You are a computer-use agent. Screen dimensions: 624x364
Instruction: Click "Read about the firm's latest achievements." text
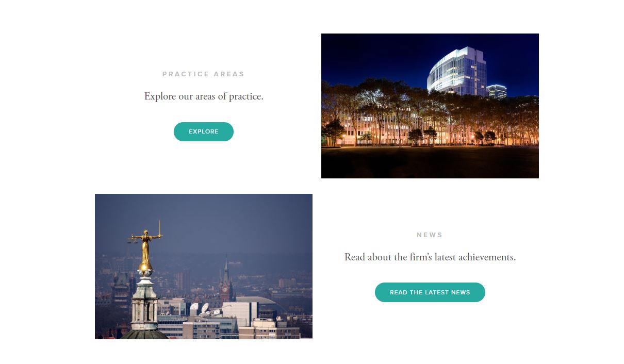click(x=430, y=257)
